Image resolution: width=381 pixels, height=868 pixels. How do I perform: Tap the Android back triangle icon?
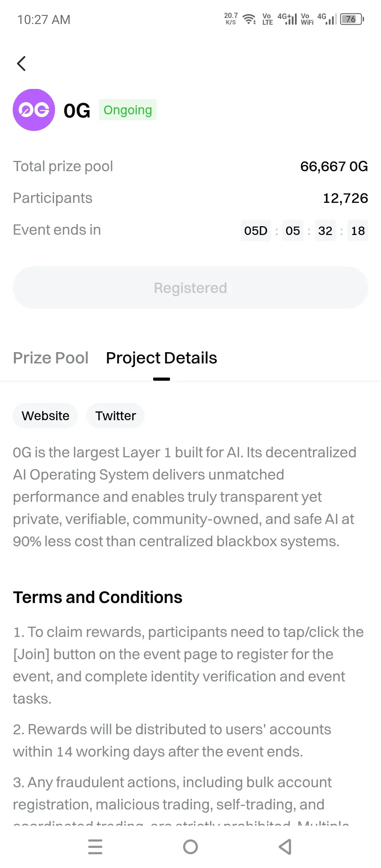[x=285, y=847]
